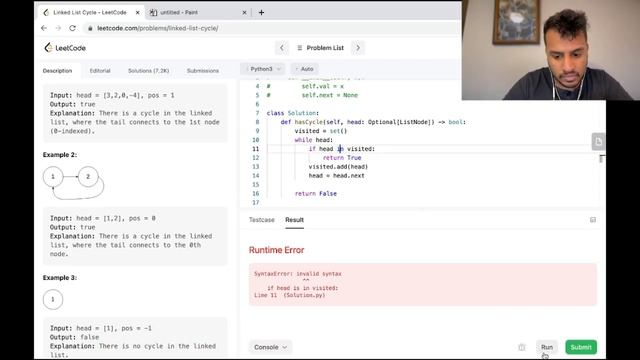This screenshot has height=360, width=640.
Task: Click 'Input: head = [1], pos = -1' text
Action: click(101, 328)
